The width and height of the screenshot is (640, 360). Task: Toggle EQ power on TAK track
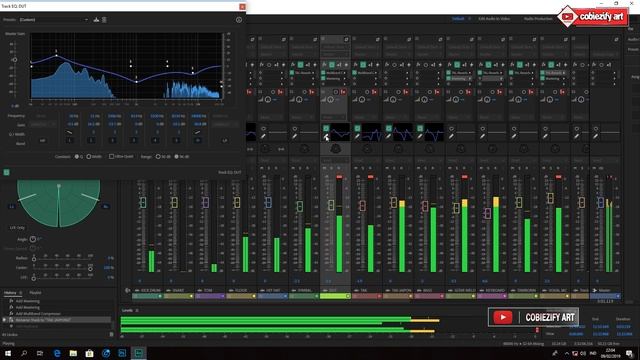[x=357, y=128]
